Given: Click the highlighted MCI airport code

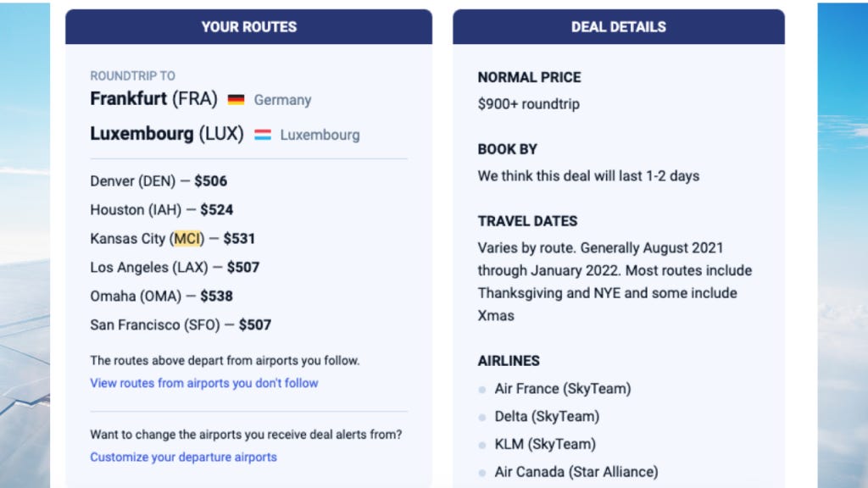Looking at the screenshot, I should (x=187, y=239).
